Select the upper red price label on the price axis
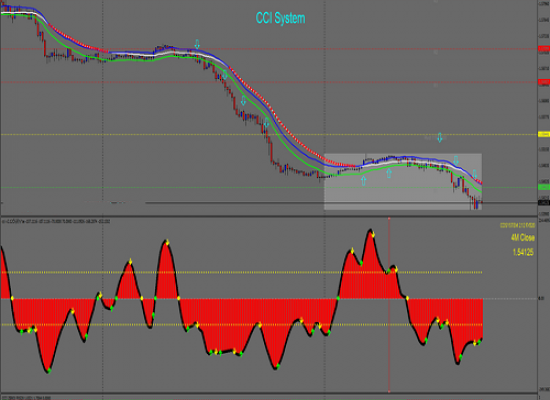The height and width of the screenshot is (400, 550). tap(544, 49)
